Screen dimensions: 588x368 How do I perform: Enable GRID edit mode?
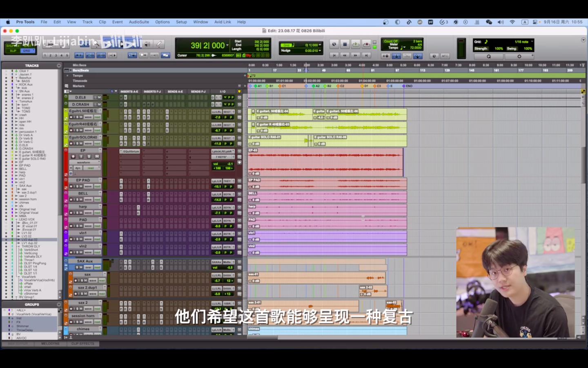27,51
